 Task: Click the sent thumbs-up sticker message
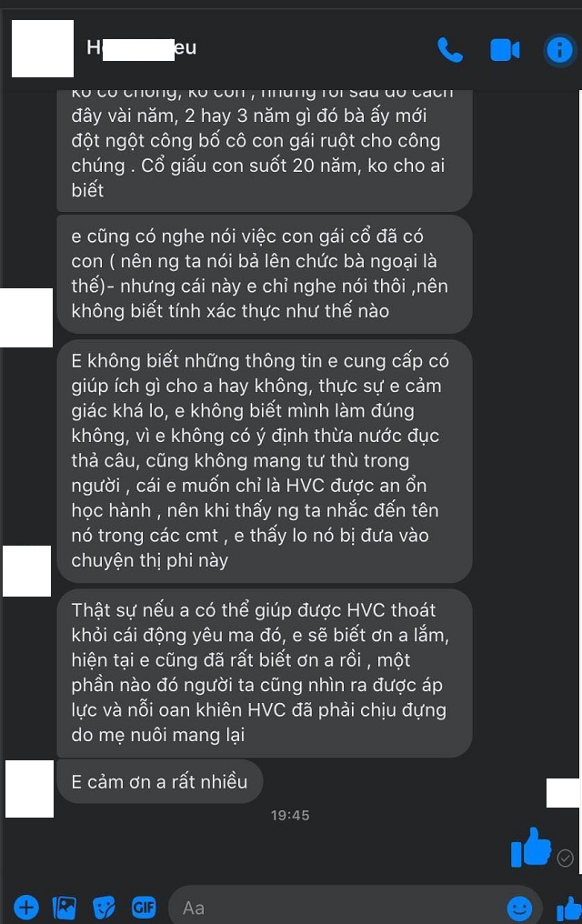531,848
